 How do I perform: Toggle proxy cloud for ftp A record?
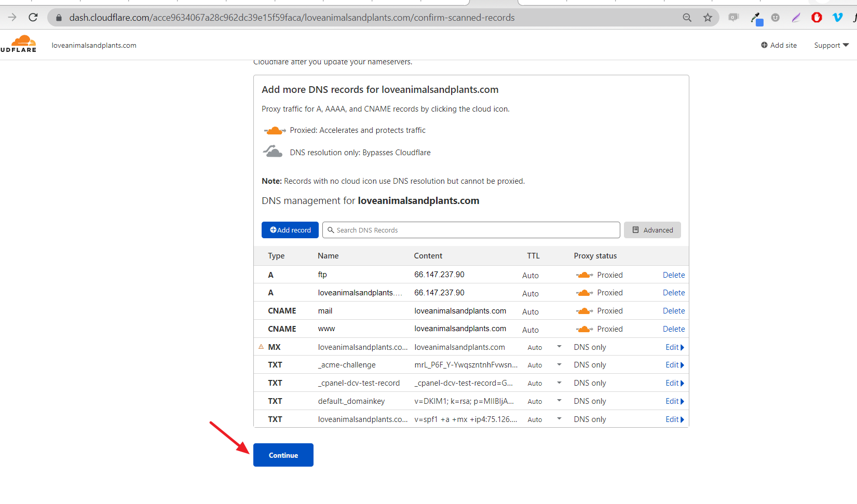coord(584,275)
